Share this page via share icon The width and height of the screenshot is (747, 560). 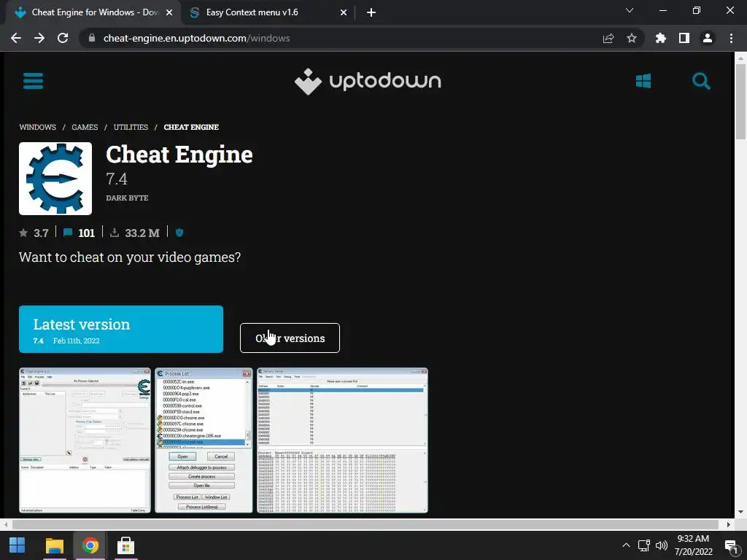(x=608, y=39)
